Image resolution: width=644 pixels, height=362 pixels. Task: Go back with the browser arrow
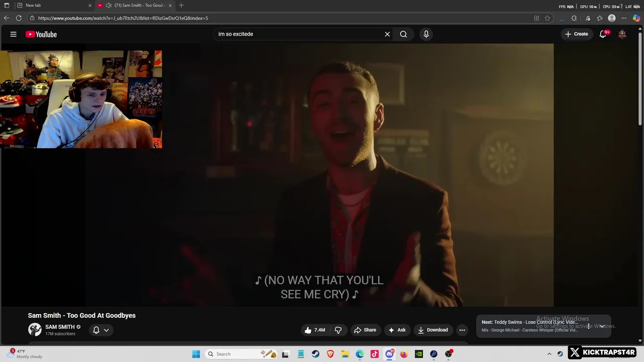click(x=7, y=18)
